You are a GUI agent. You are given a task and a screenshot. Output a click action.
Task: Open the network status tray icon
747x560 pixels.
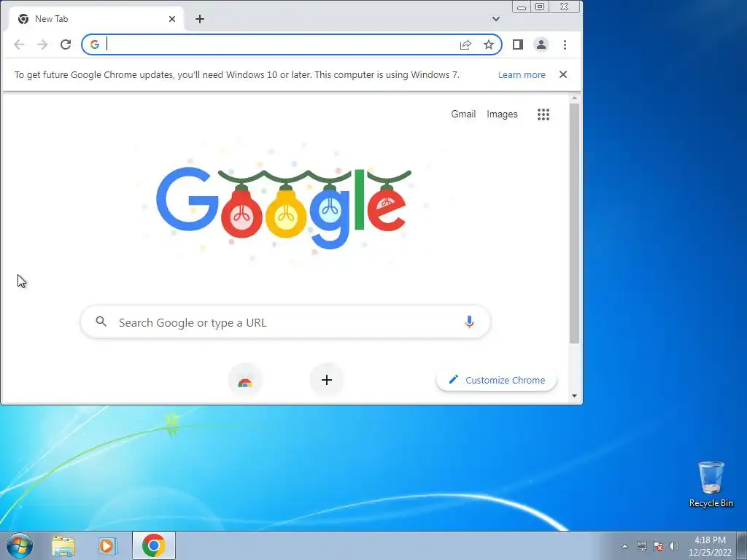(642, 546)
